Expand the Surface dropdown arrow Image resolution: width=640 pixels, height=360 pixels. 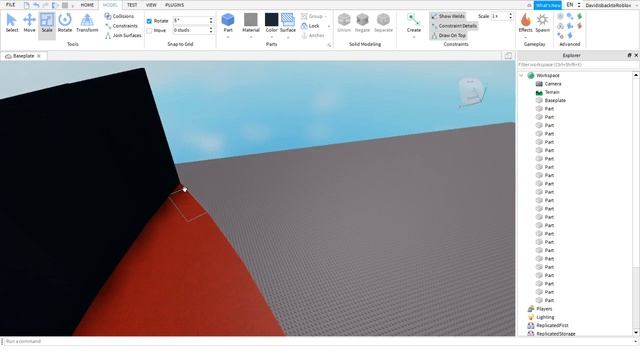(288, 37)
